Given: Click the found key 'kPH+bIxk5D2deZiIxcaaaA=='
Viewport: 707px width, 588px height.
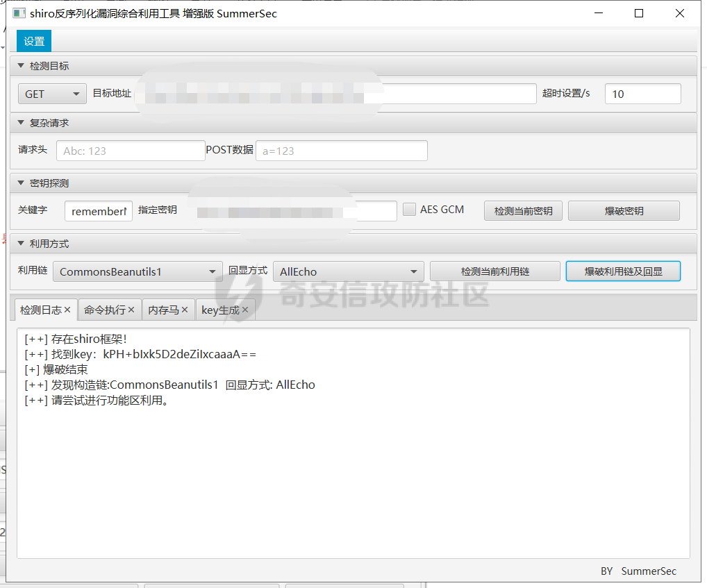Looking at the screenshot, I should tap(179, 354).
